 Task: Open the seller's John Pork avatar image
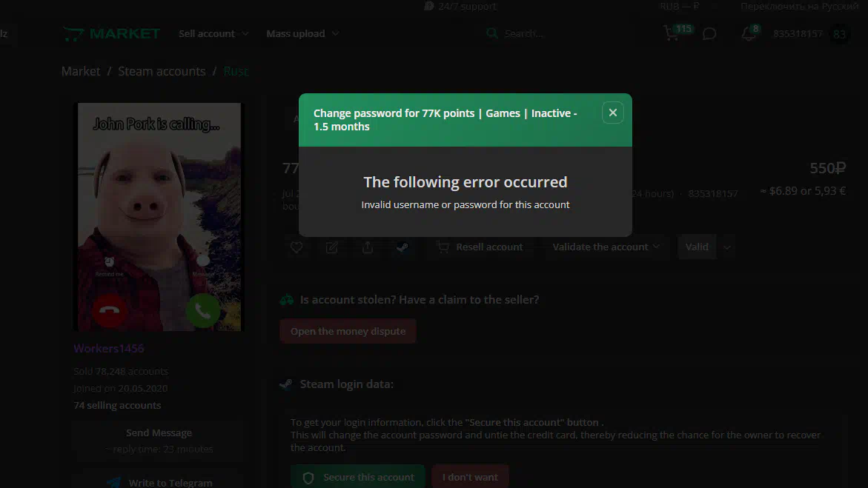(x=159, y=217)
